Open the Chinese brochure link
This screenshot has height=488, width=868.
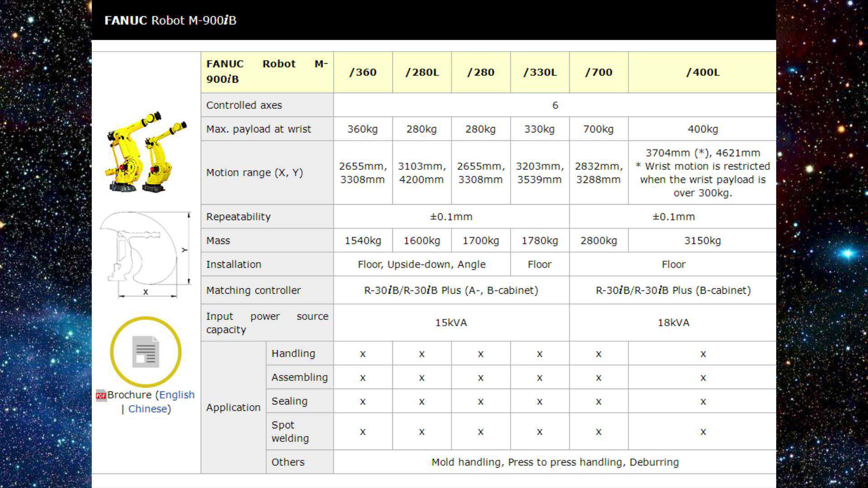[147, 409]
